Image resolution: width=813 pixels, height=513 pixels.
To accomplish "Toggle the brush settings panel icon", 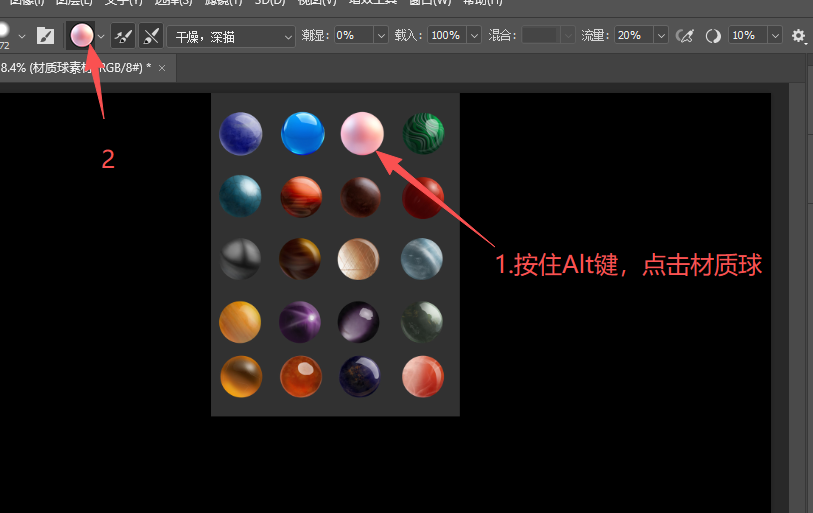I will (x=46, y=36).
